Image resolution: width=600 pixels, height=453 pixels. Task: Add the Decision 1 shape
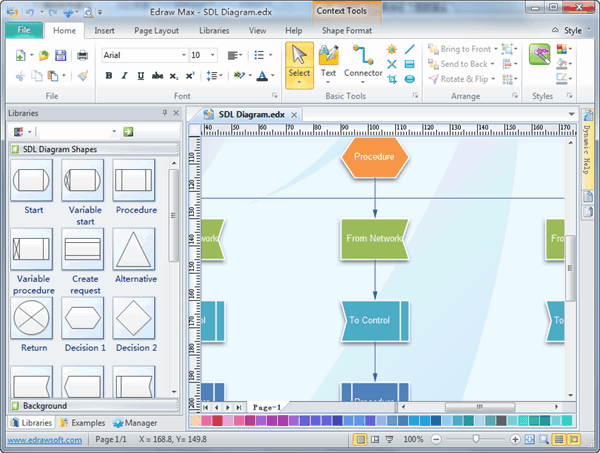coord(85,318)
